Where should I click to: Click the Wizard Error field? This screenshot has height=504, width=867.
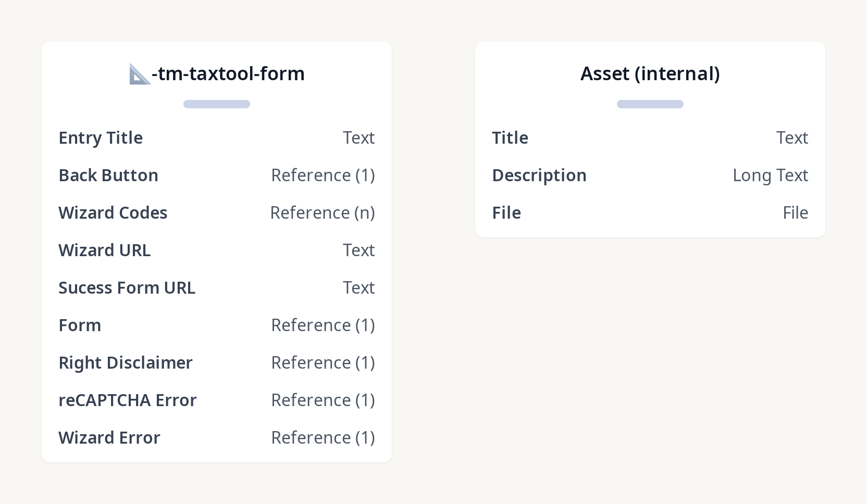(109, 438)
